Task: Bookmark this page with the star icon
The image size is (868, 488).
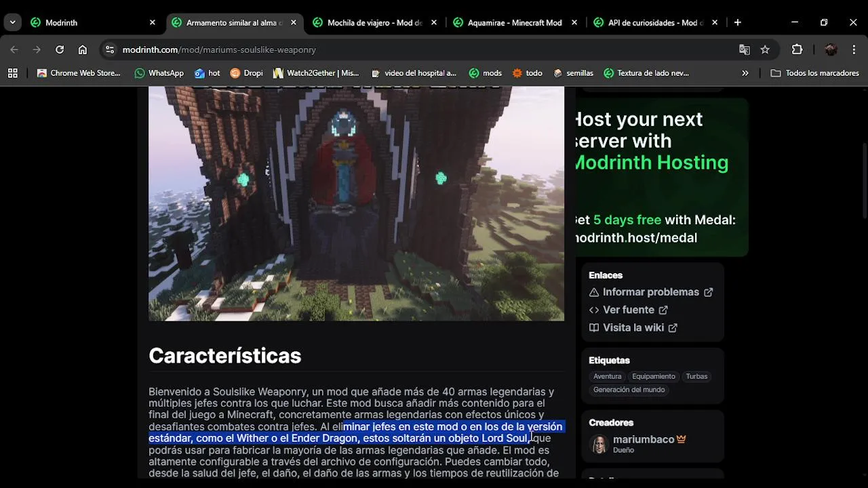Action: [x=765, y=49]
